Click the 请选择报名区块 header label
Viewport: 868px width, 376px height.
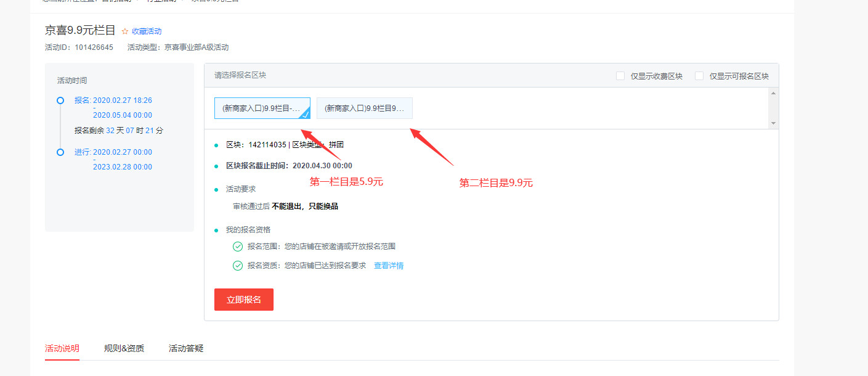[x=240, y=75]
